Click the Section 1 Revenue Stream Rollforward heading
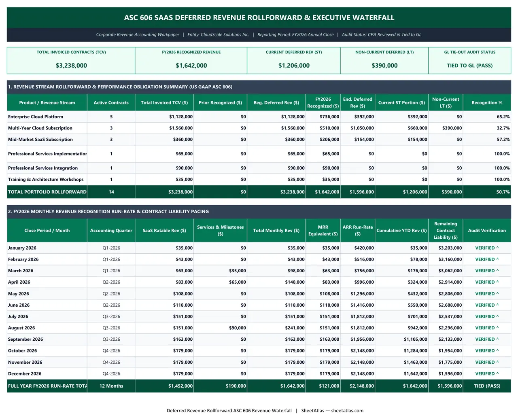518x420 pixels. point(120,87)
